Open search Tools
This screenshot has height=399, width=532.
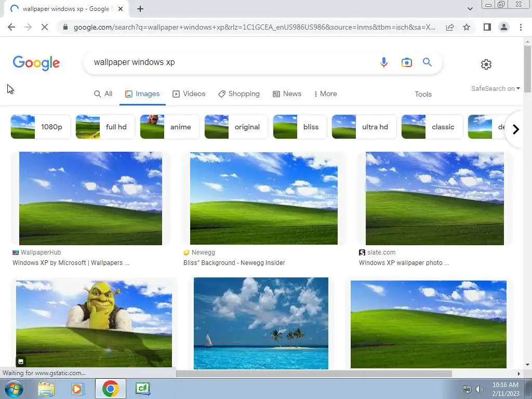(x=423, y=95)
